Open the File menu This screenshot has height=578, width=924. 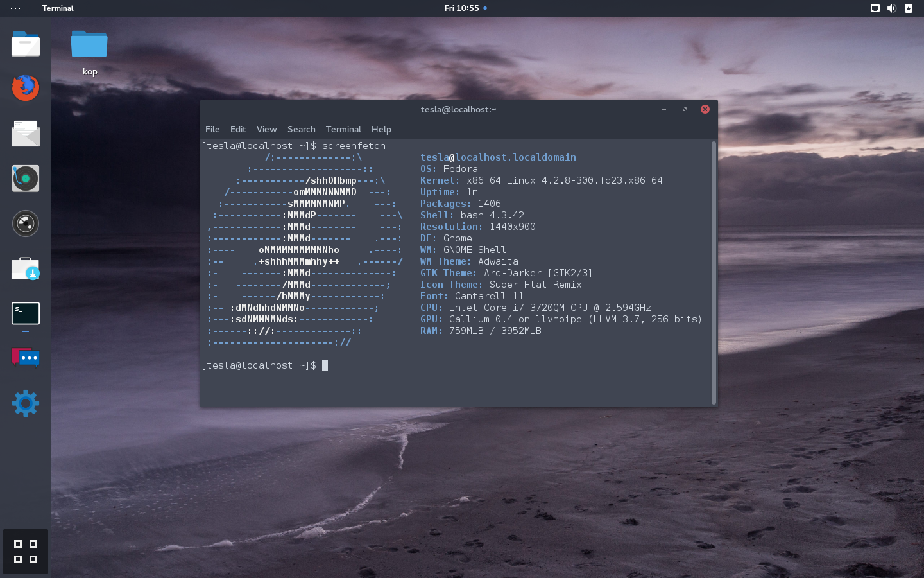click(212, 129)
